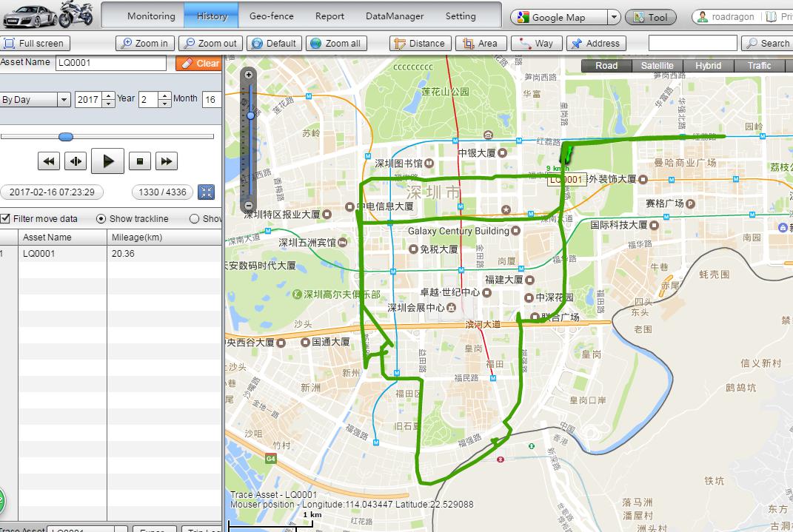Click the timestamp 2017-02-16 07:23:29

pos(52,192)
